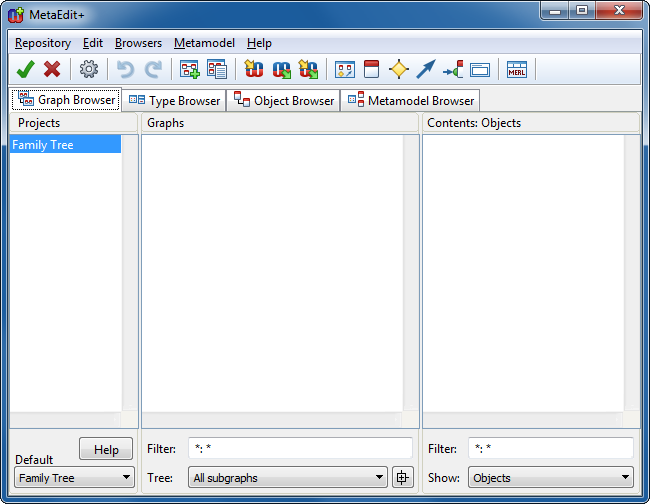Click the red Abandon X icon
This screenshot has height=504, width=650.
tap(52, 69)
